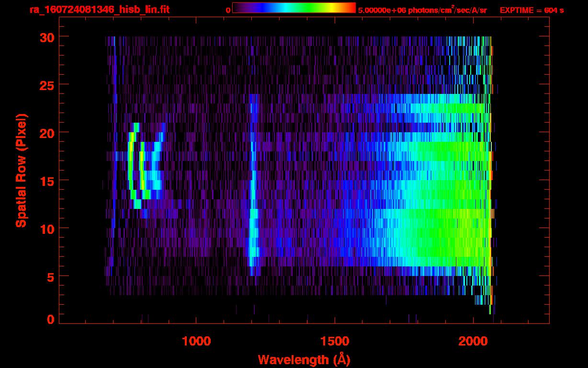Click the colorbar minimum label 0
The image size is (588, 368).
pos(228,10)
